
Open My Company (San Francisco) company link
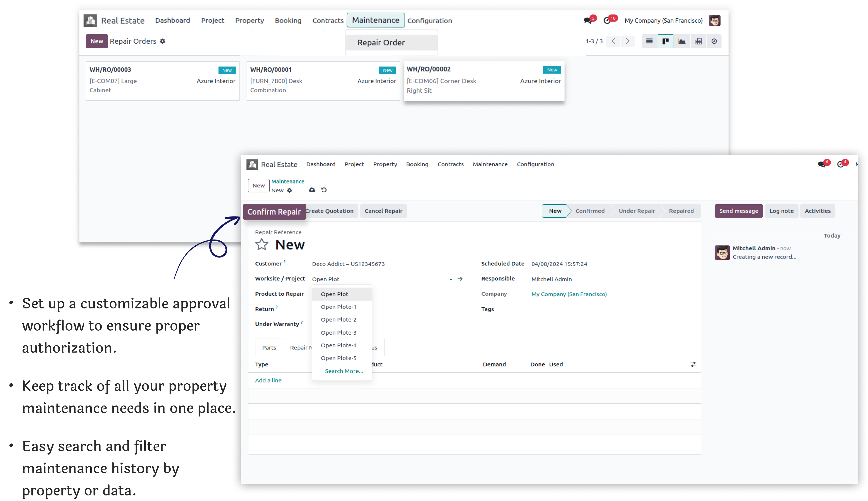(569, 294)
